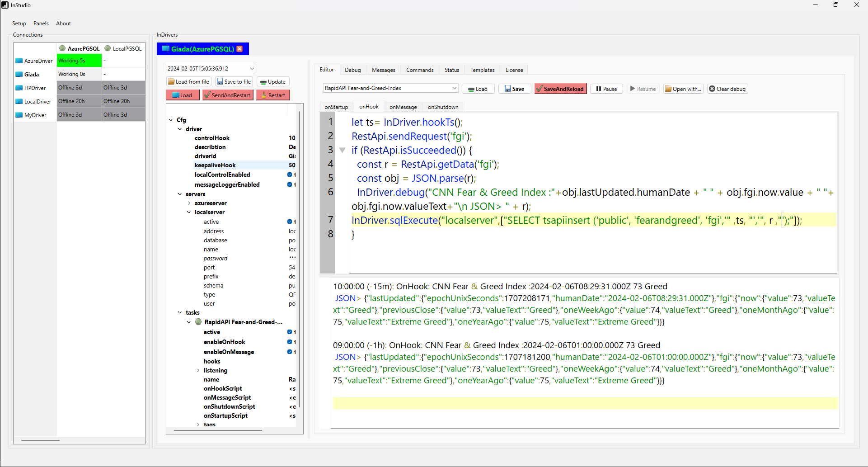Collapse the localserver node

click(x=189, y=212)
